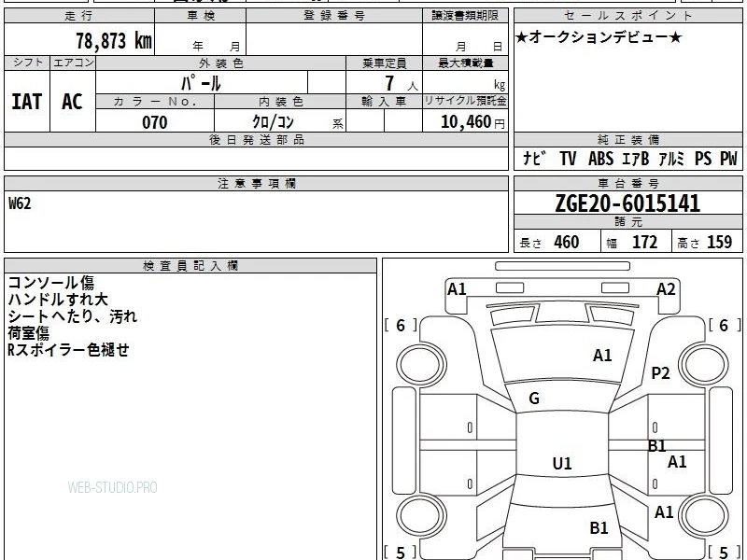Image resolution: width=747 pixels, height=560 pixels.
Task: Click the 注意事項欄 header
Action: point(256,183)
